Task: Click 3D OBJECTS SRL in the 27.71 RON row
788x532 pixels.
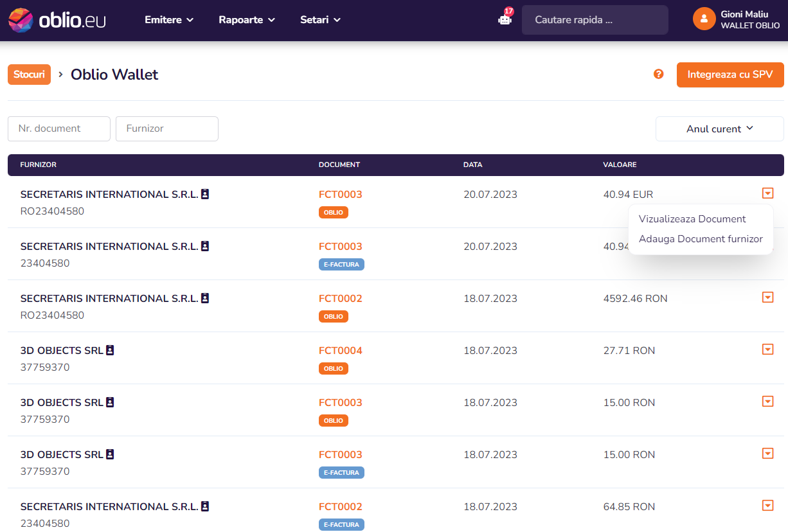Action: (62, 351)
